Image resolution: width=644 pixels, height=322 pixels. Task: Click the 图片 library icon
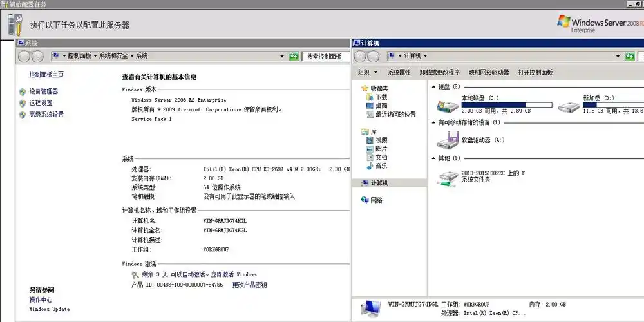click(370, 149)
